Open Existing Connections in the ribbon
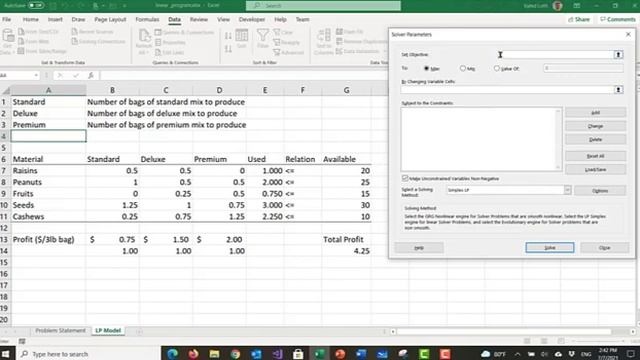 click(98, 41)
